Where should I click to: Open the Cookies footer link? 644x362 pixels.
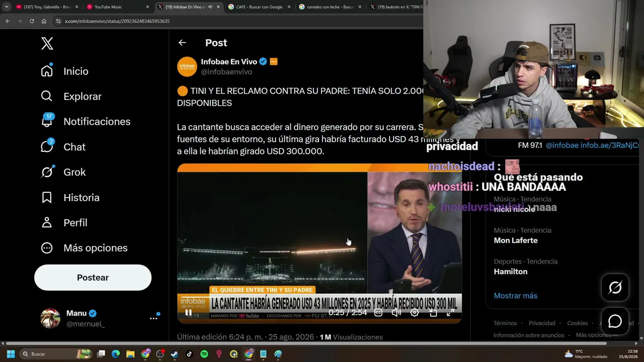(577, 323)
